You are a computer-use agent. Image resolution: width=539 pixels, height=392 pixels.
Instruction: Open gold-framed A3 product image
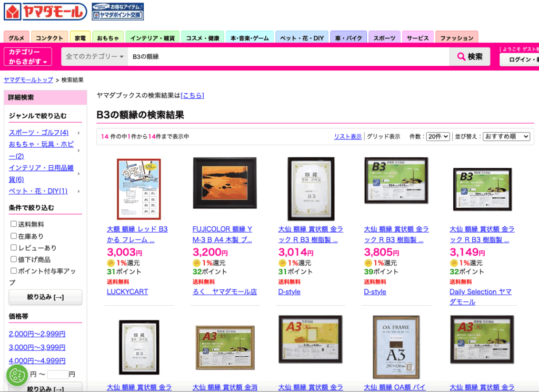(225, 347)
